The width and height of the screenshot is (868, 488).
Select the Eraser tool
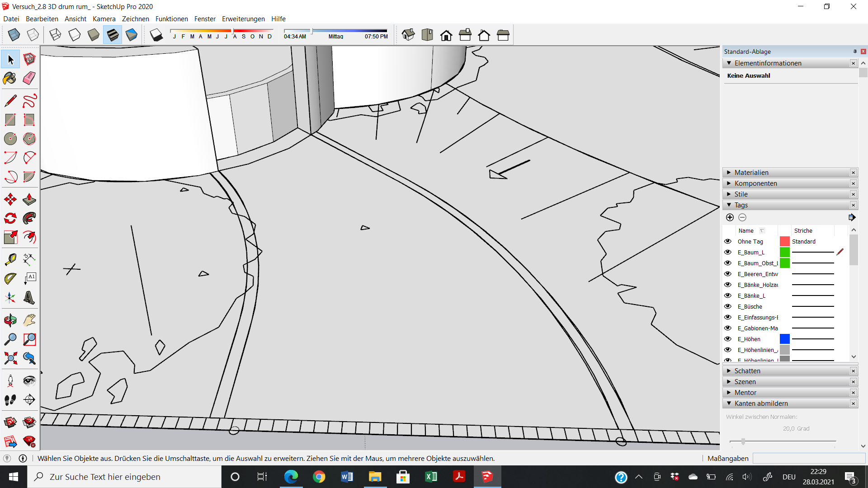tap(29, 78)
